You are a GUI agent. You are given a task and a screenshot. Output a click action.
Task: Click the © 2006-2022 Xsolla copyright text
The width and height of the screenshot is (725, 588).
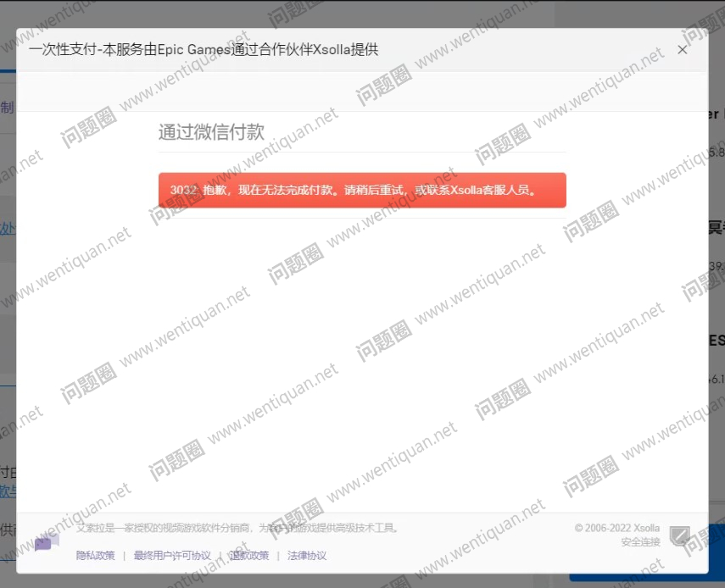[616, 528]
